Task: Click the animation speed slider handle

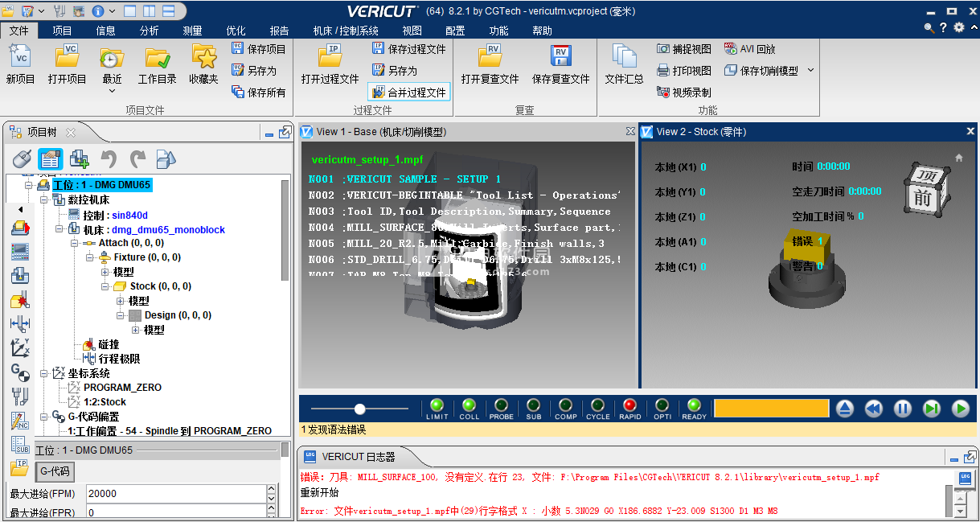Action: click(359, 409)
